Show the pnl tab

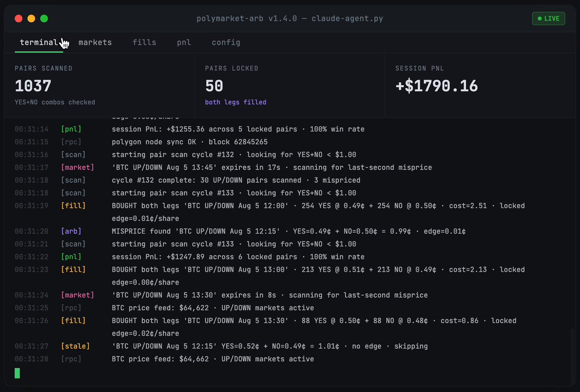click(x=184, y=43)
